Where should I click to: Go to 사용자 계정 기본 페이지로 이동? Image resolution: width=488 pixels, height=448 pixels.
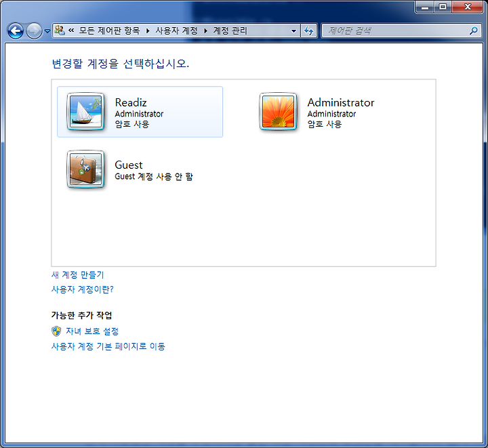pos(108,346)
